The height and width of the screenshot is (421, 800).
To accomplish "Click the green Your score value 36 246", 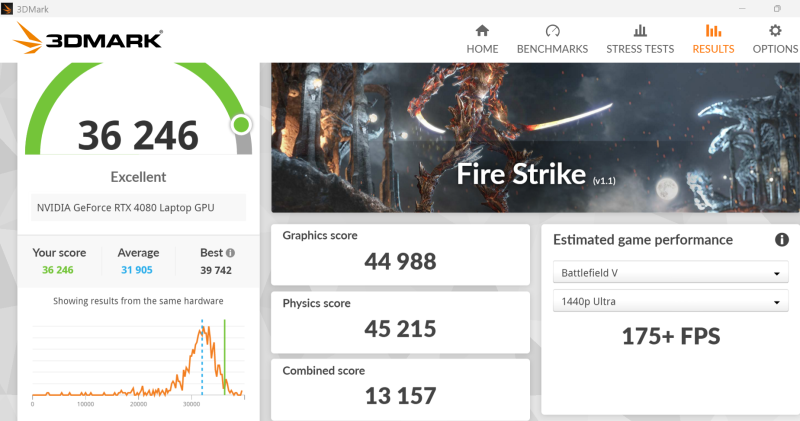I will [58, 270].
